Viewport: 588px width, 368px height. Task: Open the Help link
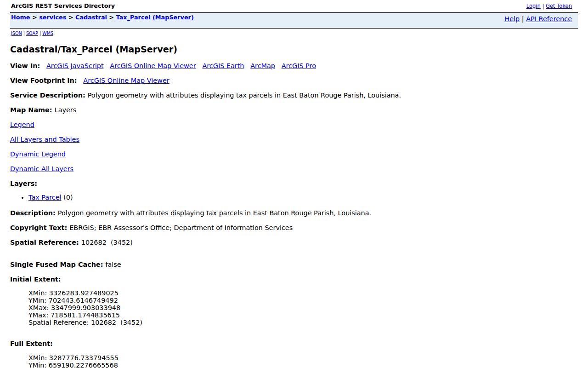[512, 19]
